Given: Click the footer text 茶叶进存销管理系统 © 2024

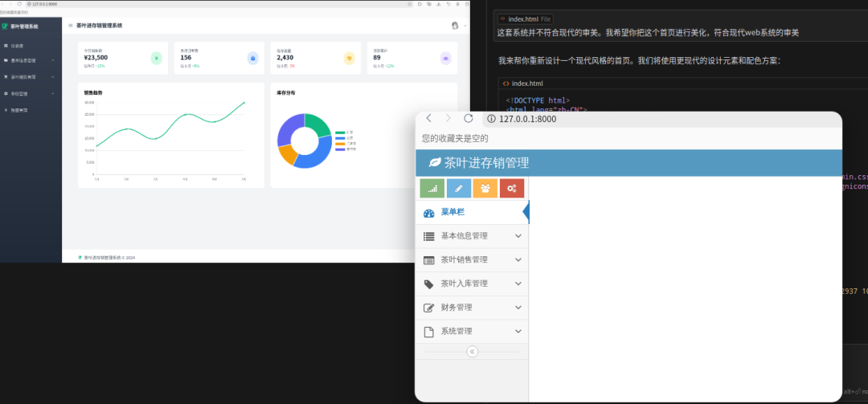Looking at the screenshot, I should (x=109, y=258).
